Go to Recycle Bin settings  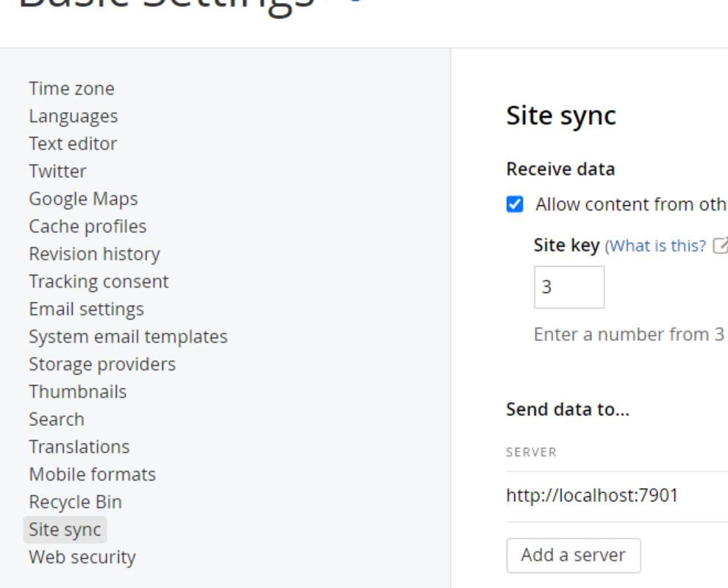[x=75, y=502]
